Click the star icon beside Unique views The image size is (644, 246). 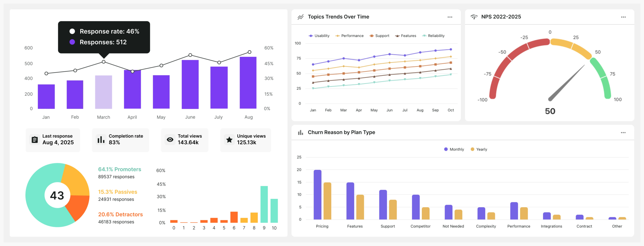click(229, 140)
